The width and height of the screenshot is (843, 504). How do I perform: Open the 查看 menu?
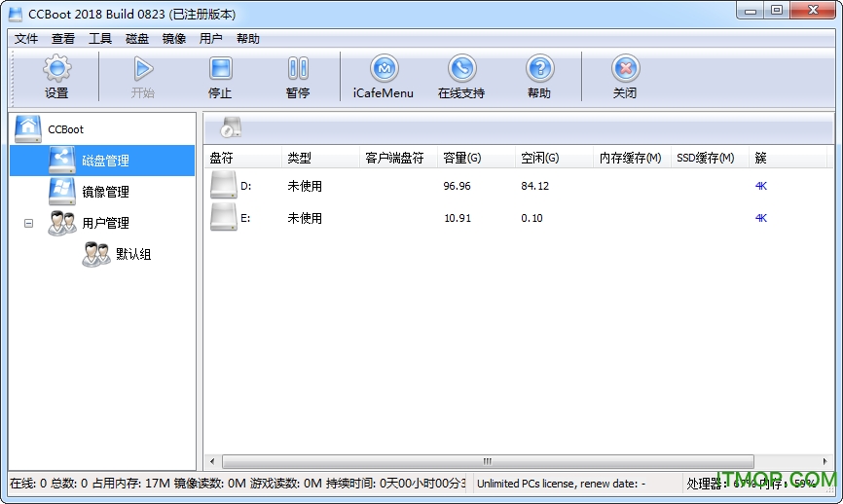tap(63, 39)
